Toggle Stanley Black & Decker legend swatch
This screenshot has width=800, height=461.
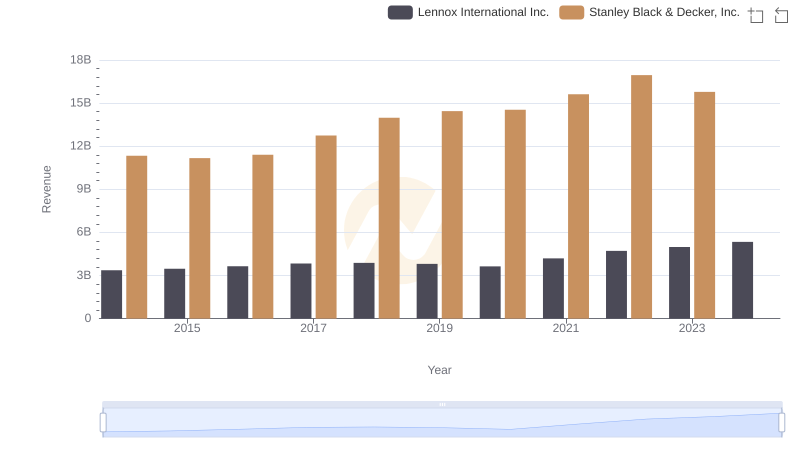571,12
